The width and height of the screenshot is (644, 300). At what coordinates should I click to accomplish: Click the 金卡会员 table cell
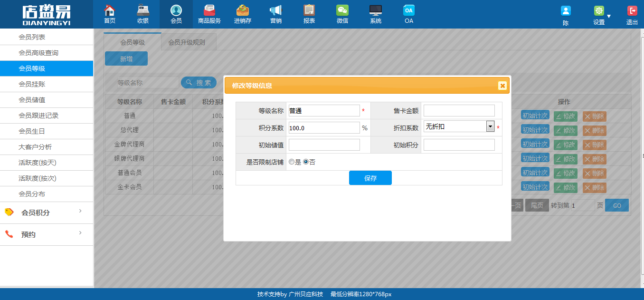pos(130,187)
